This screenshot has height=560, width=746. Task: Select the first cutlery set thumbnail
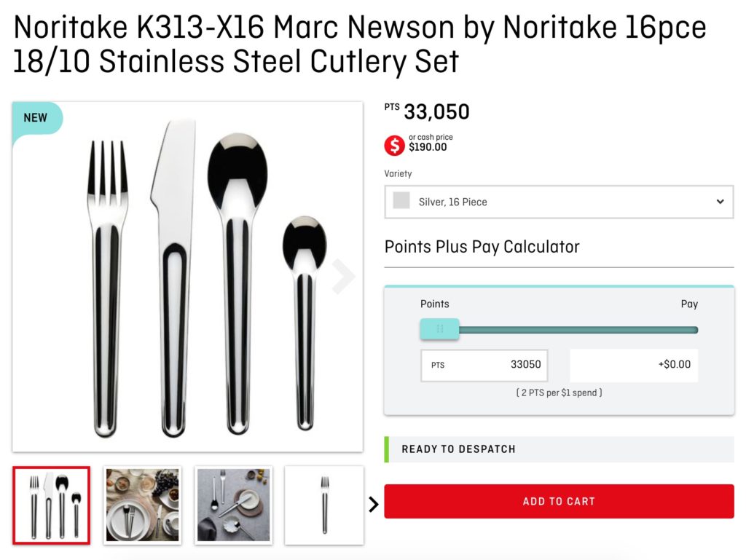click(x=52, y=505)
